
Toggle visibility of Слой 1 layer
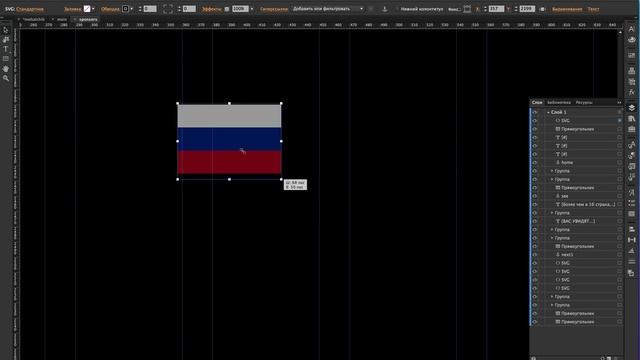click(534, 112)
